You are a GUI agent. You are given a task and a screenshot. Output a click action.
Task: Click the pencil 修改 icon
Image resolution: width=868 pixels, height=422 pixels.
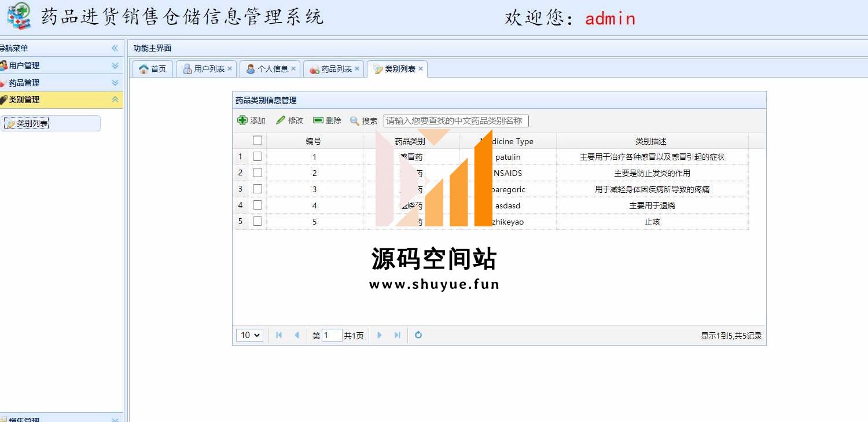coord(281,120)
